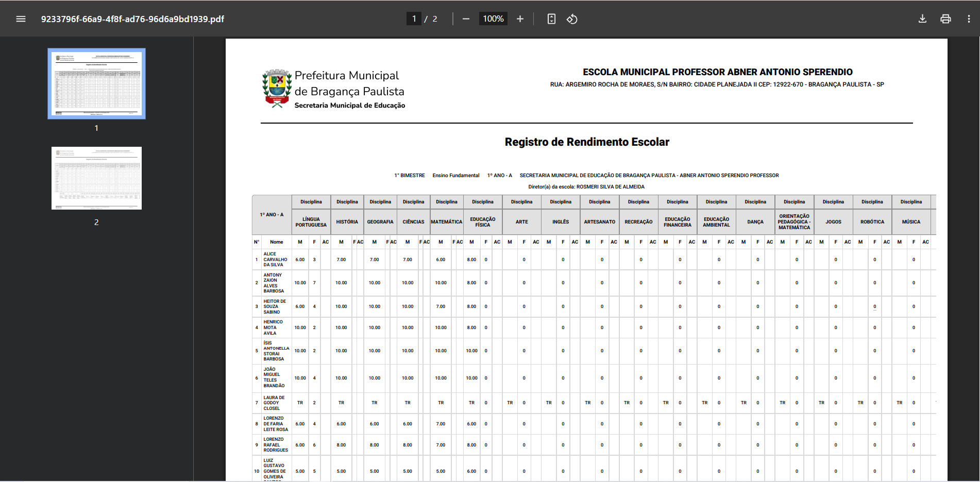Click the 'HISTÓRIA' column header
The width and height of the screenshot is (980, 482).
(347, 222)
